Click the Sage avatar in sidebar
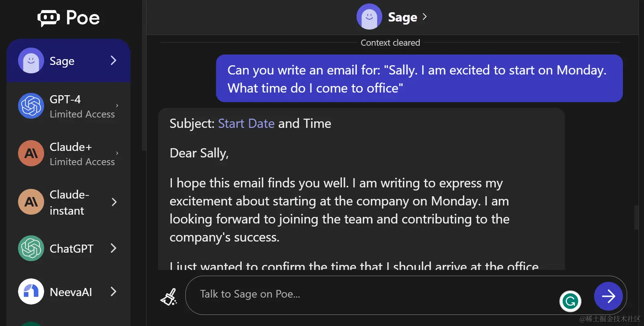 (x=31, y=60)
